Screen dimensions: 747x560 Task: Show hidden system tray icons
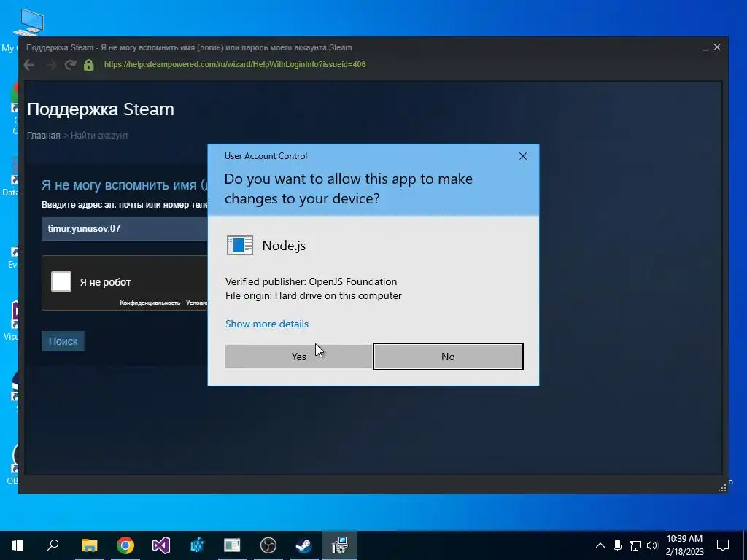tap(600, 545)
